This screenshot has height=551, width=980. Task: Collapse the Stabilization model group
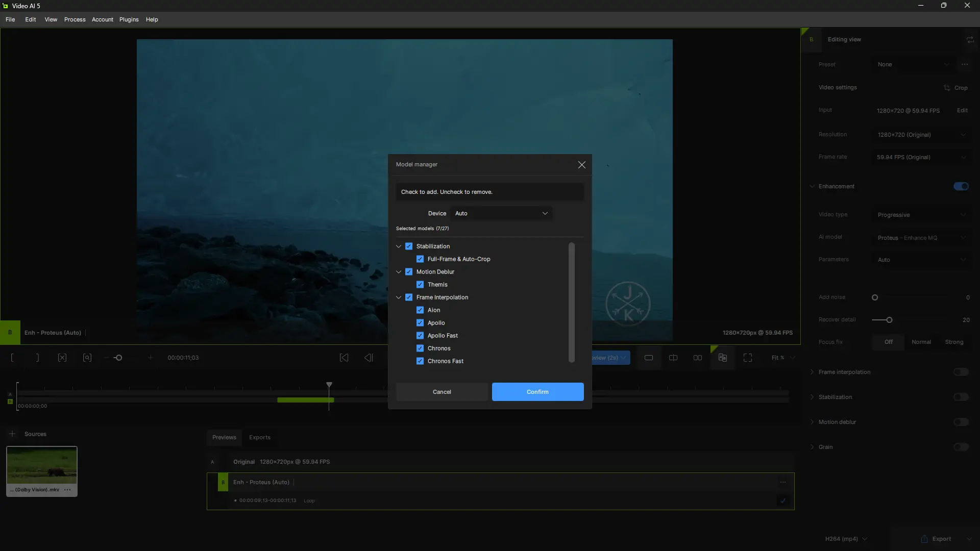[x=399, y=246]
